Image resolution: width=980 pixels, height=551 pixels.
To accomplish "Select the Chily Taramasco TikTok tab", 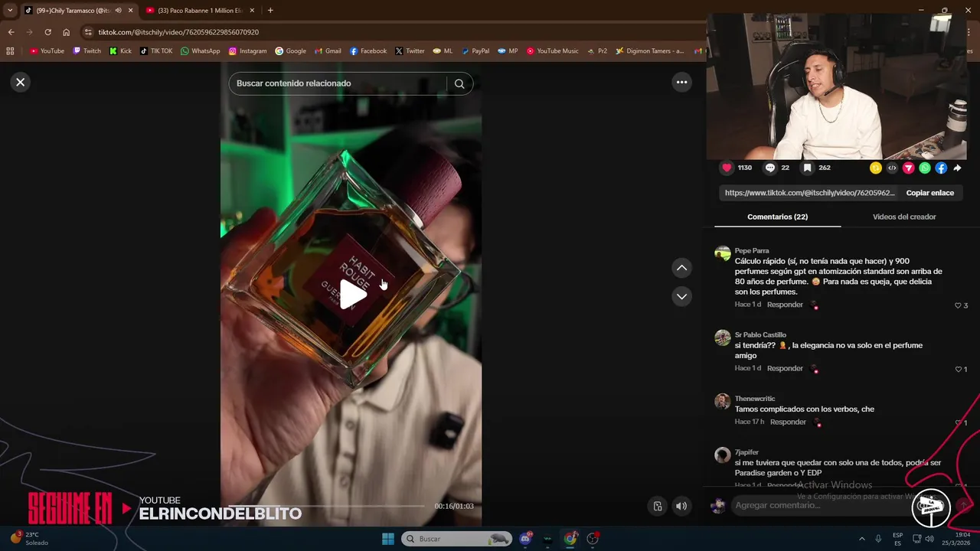I will tap(73, 11).
